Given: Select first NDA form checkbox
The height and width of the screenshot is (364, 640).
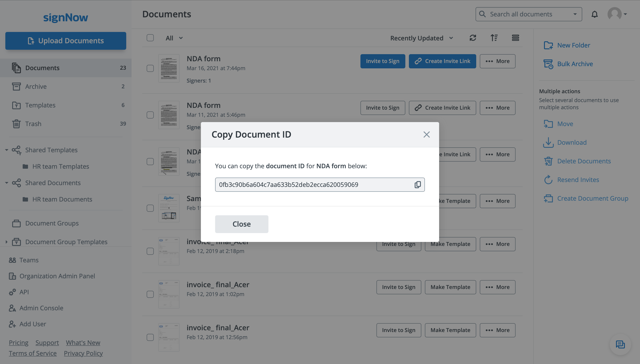Looking at the screenshot, I should pyautogui.click(x=150, y=68).
